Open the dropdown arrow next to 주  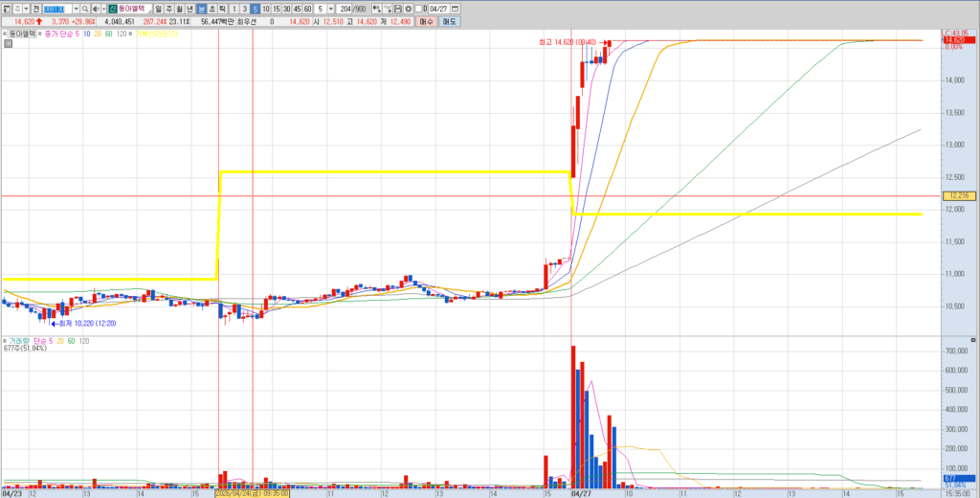(x=26, y=9)
